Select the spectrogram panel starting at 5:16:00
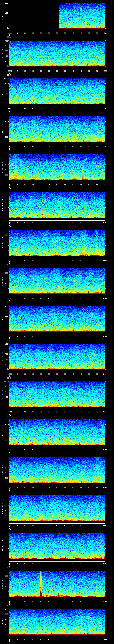This screenshot has width=114, height=644. tap(57, 470)
